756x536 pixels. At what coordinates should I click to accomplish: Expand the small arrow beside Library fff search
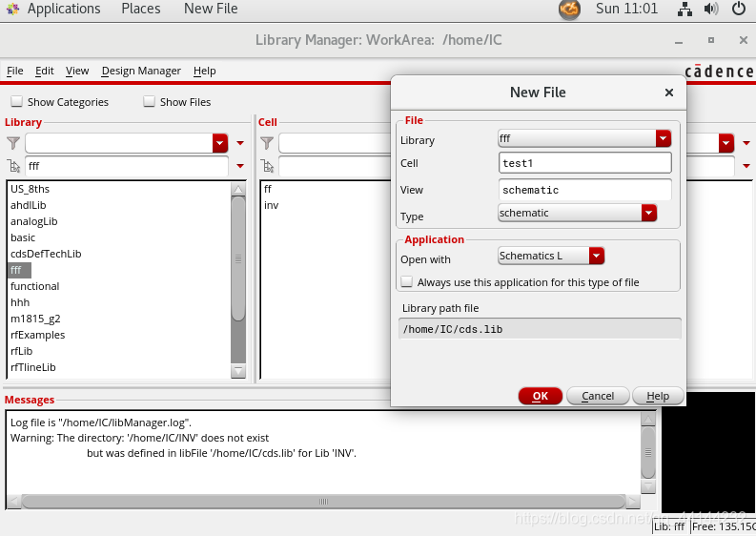click(240, 166)
